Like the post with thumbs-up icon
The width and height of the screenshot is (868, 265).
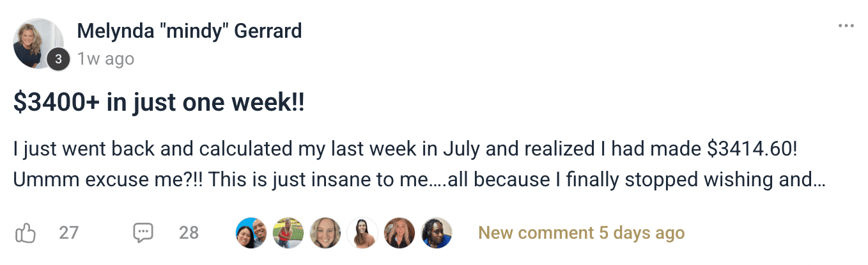25,233
